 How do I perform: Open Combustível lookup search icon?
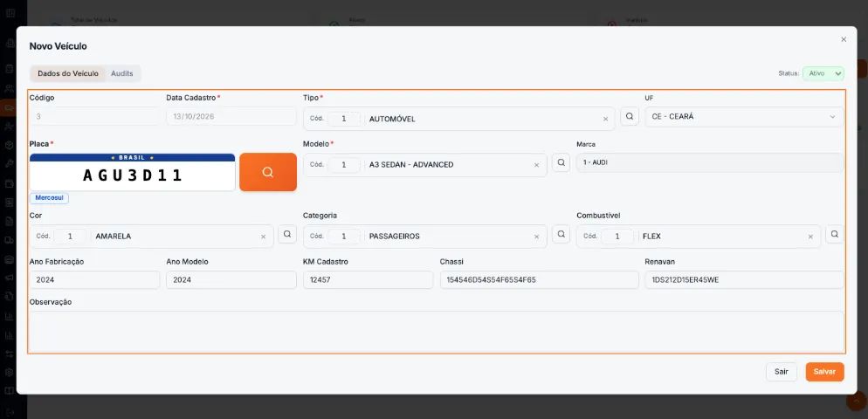tap(834, 234)
